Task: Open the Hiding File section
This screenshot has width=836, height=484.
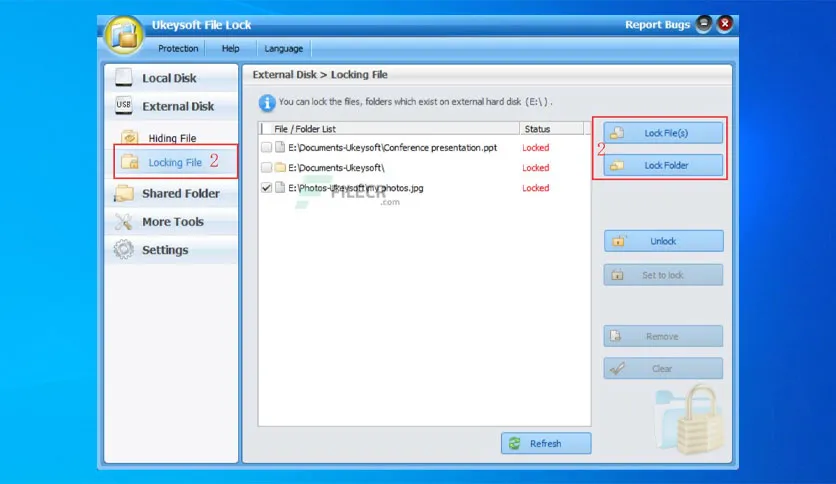Action: point(172,138)
